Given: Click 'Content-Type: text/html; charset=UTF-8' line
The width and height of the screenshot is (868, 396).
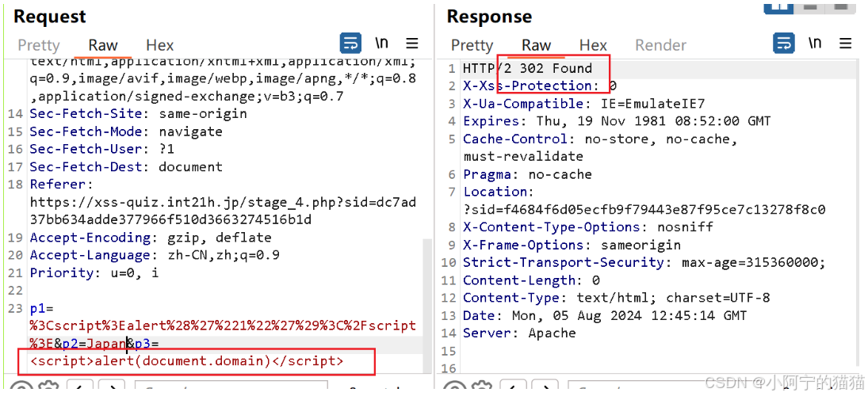Looking at the screenshot, I should pos(617,298).
